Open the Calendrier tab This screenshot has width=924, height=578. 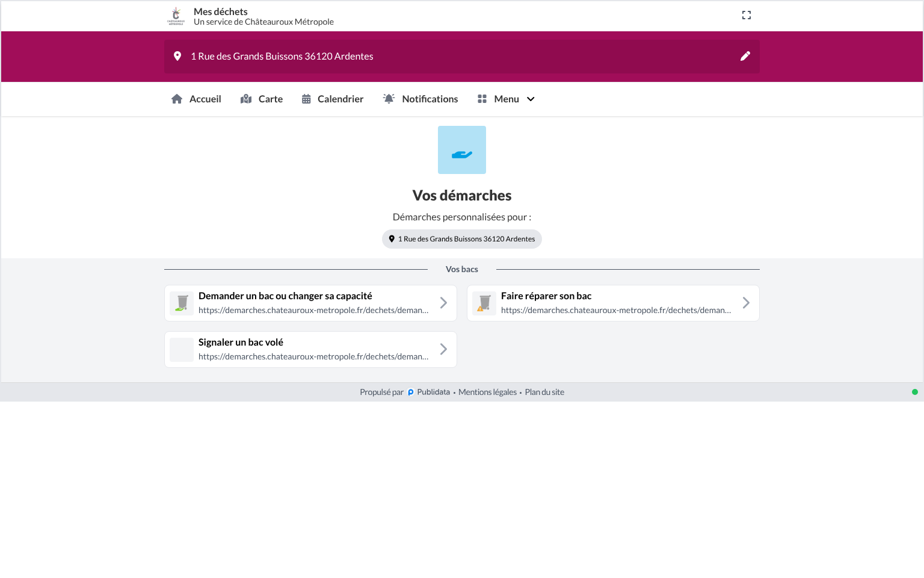[333, 99]
